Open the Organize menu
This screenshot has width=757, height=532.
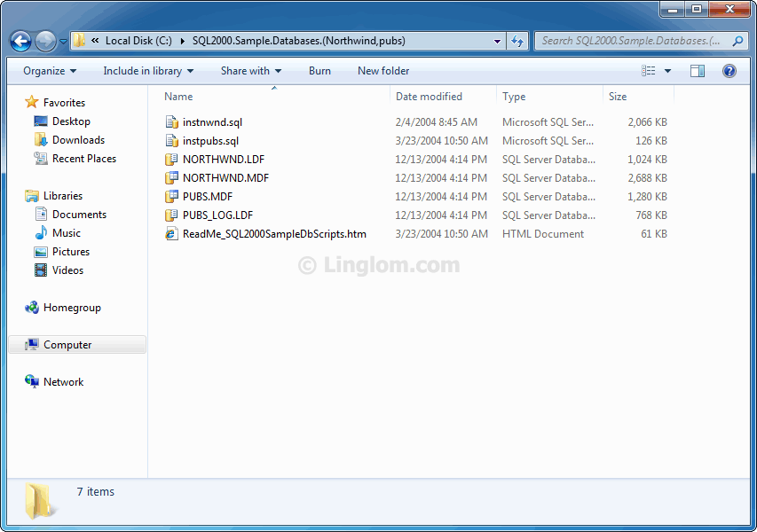coord(50,71)
